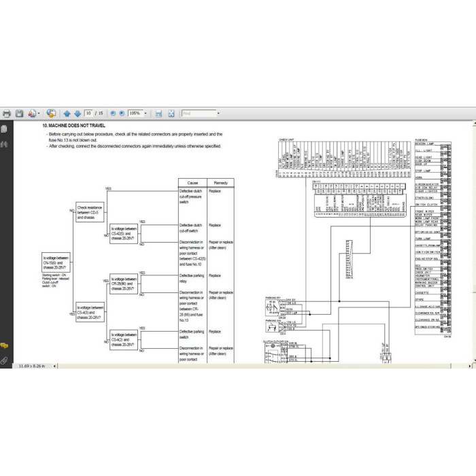Open the collaborate and share icon
Image resolution: width=476 pixels, height=476 pixels.
(51, 114)
